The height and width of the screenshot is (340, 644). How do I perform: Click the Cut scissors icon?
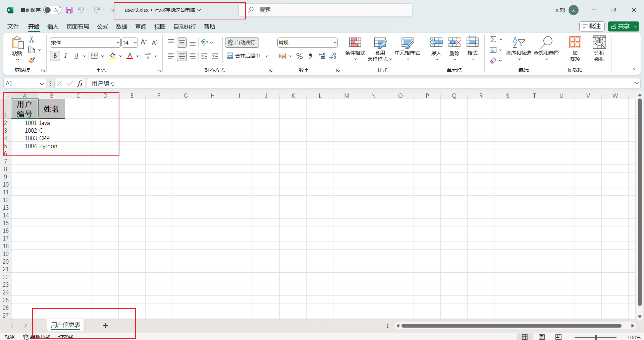[32, 40]
